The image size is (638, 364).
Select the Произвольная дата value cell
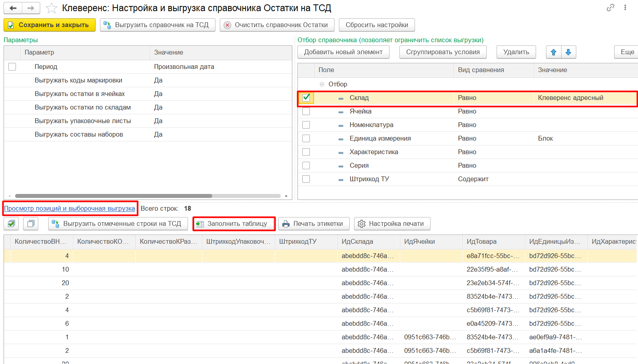[x=221, y=67]
